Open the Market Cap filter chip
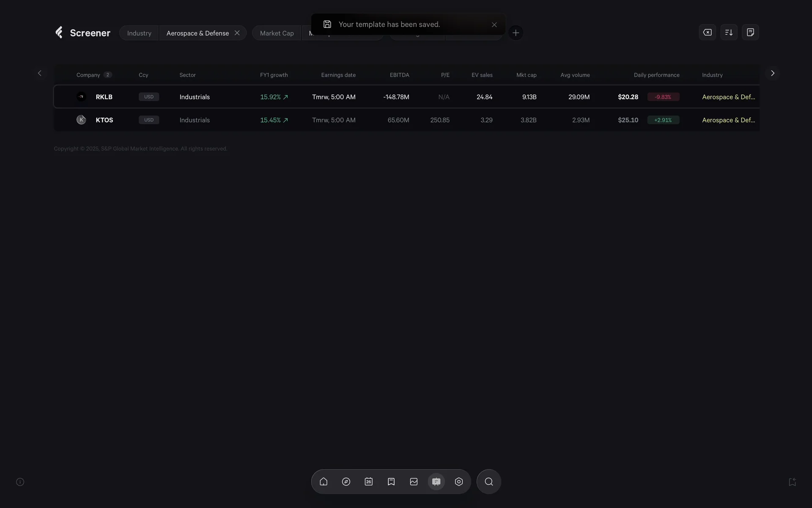Viewport: 812px width, 508px height. (277, 33)
